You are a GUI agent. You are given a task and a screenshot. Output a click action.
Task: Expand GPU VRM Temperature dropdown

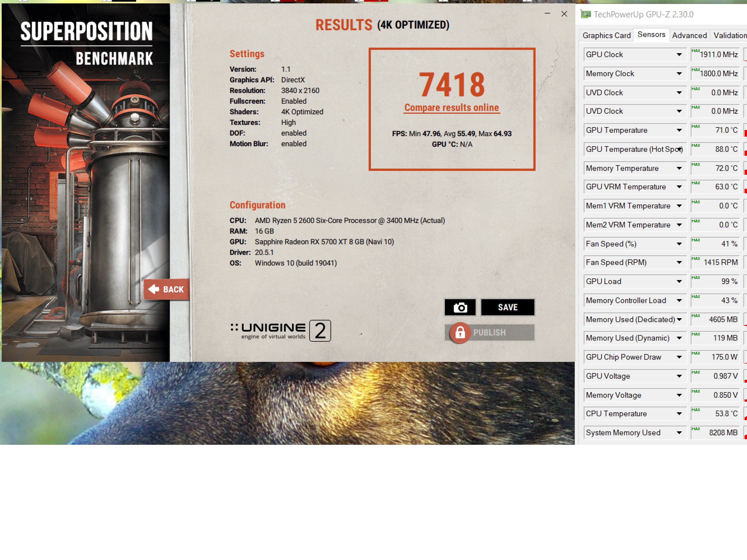click(679, 187)
